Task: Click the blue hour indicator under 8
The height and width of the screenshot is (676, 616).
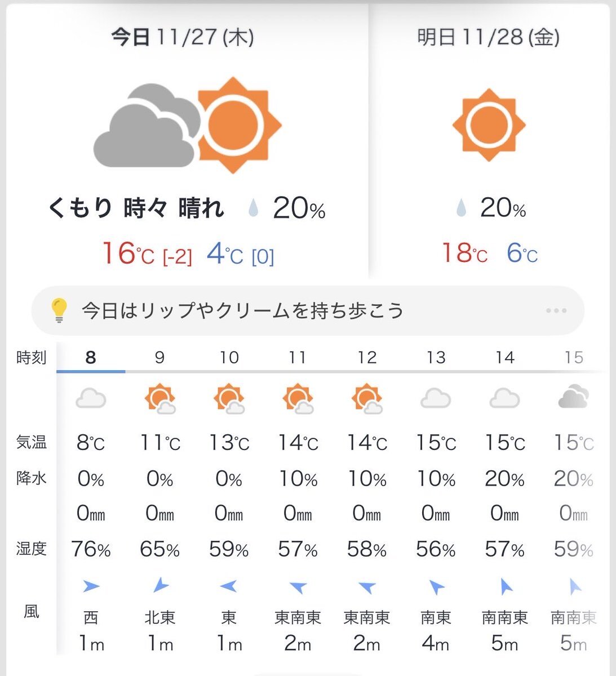Action: click(91, 371)
